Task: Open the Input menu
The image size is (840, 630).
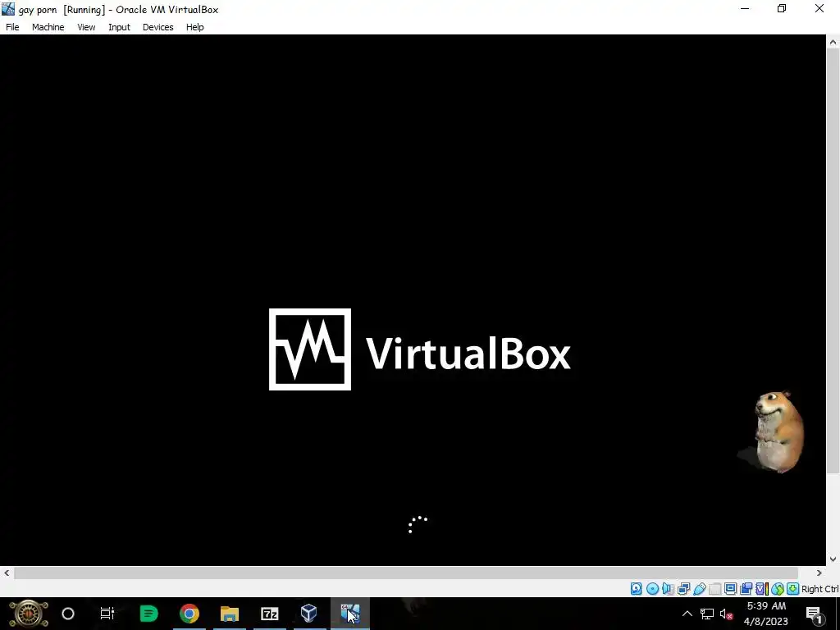Action: (x=119, y=27)
